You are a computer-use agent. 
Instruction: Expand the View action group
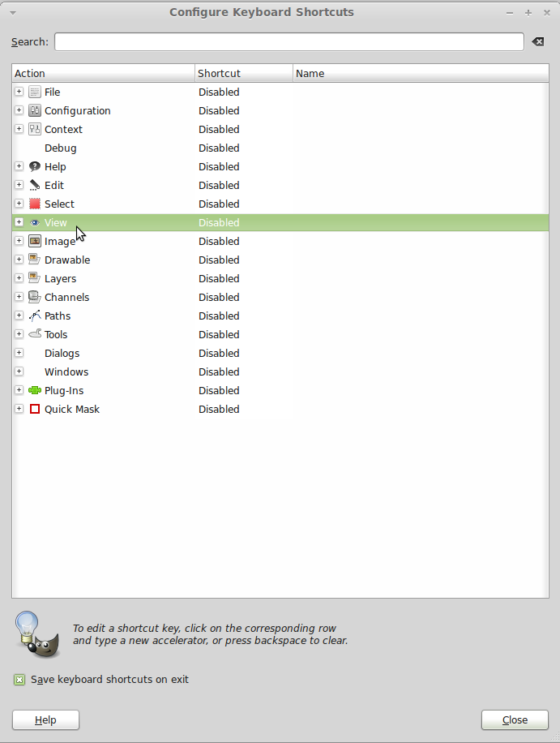point(19,222)
